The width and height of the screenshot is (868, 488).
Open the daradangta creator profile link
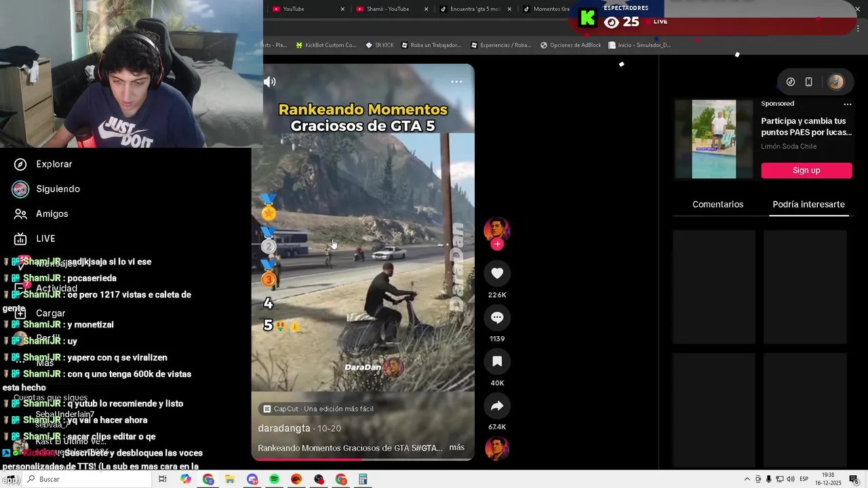(x=283, y=428)
